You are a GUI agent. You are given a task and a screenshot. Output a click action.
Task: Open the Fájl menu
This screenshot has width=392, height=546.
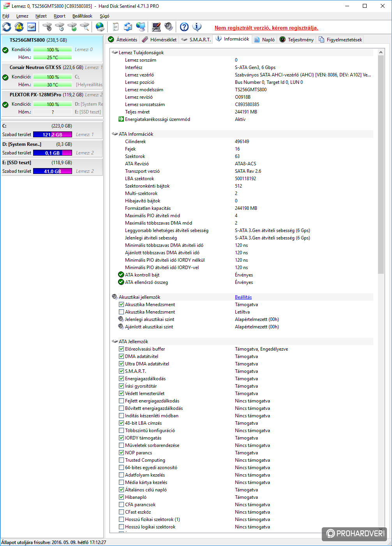(x=6, y=16)
